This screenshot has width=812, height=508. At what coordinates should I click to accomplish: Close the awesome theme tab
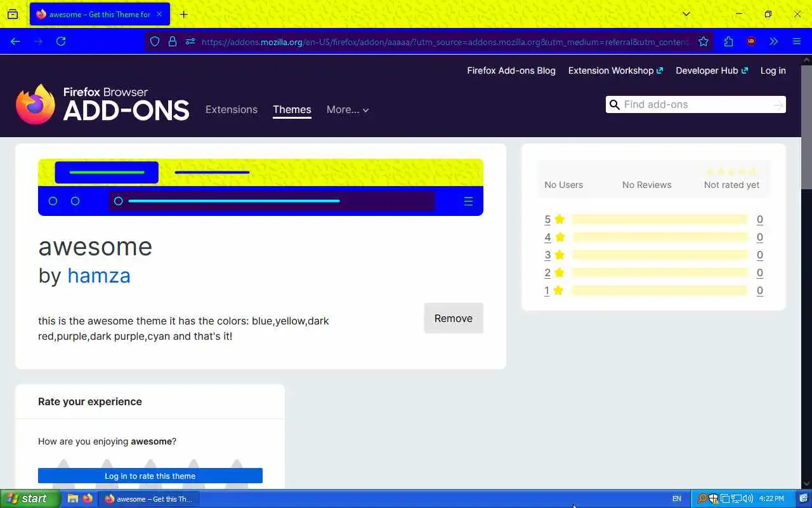(159, 14)
